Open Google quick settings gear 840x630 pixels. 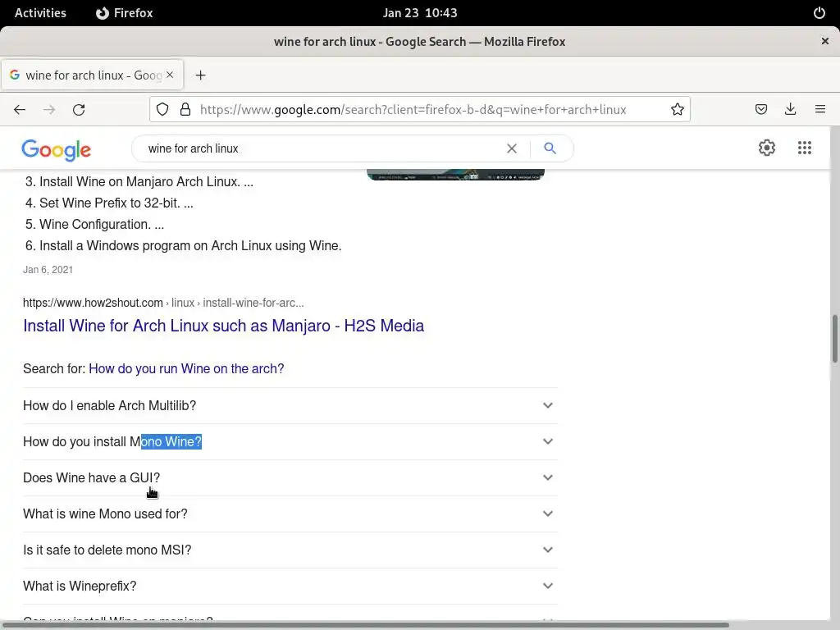pos(767,148)
